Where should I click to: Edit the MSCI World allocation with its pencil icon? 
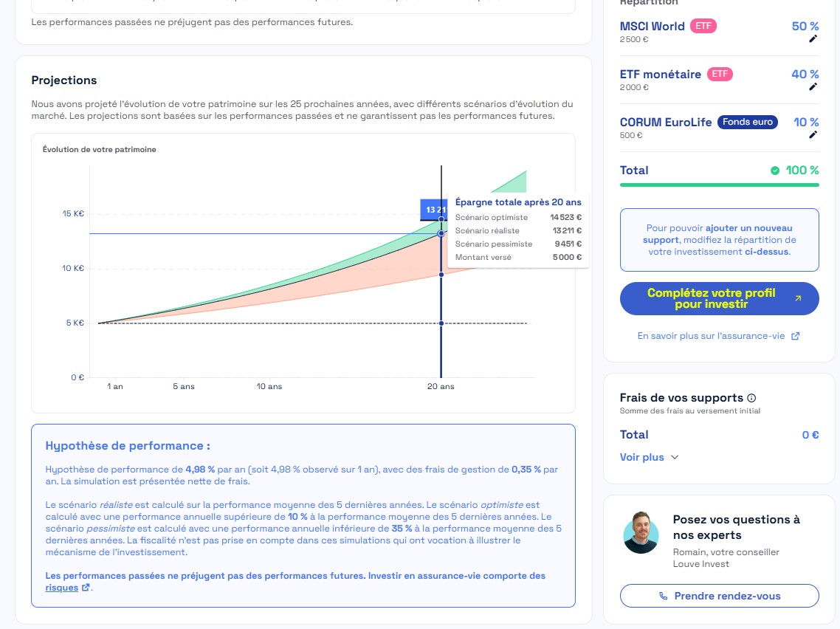coord(813,39)
